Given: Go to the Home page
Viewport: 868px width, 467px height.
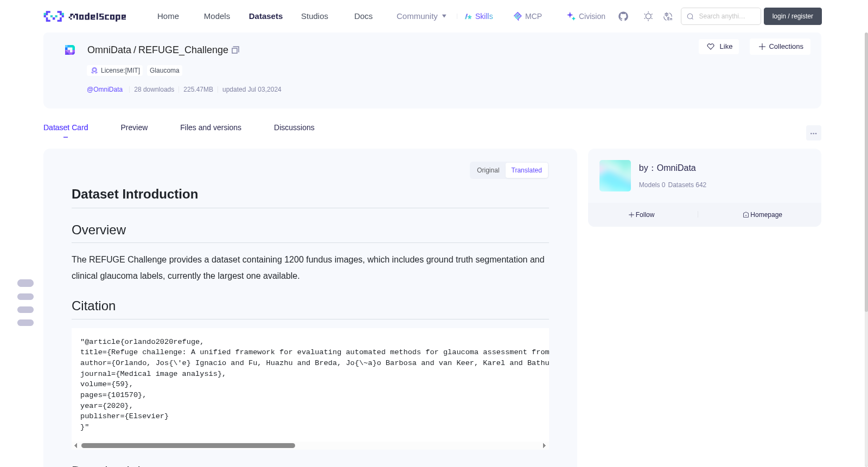Looking at the screenshot, I should pos(168,16).
